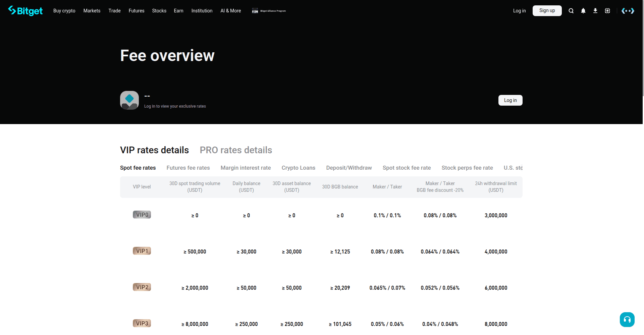This screenshot has height=335, width=644.
Task: Switch to Crypto Loans tab
Action: (299, 168)
